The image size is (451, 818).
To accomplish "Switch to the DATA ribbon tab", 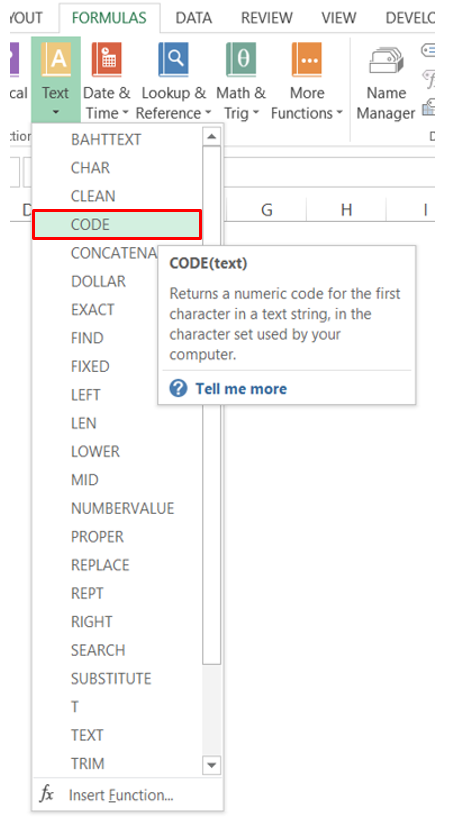I will (x=193, y=18).
